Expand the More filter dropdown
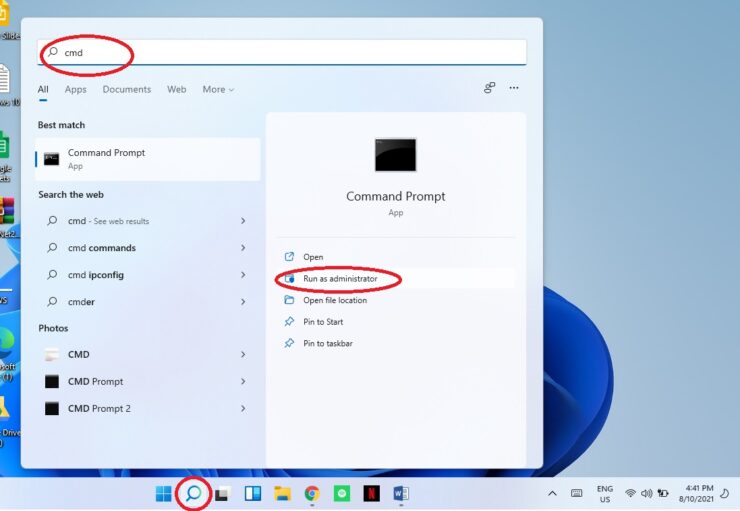 pos(218,89)
